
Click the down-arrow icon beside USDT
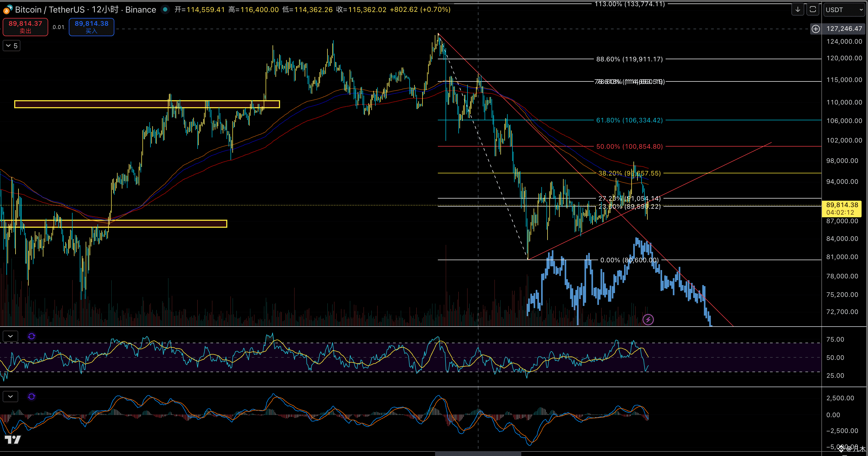(x=798, y=9)
